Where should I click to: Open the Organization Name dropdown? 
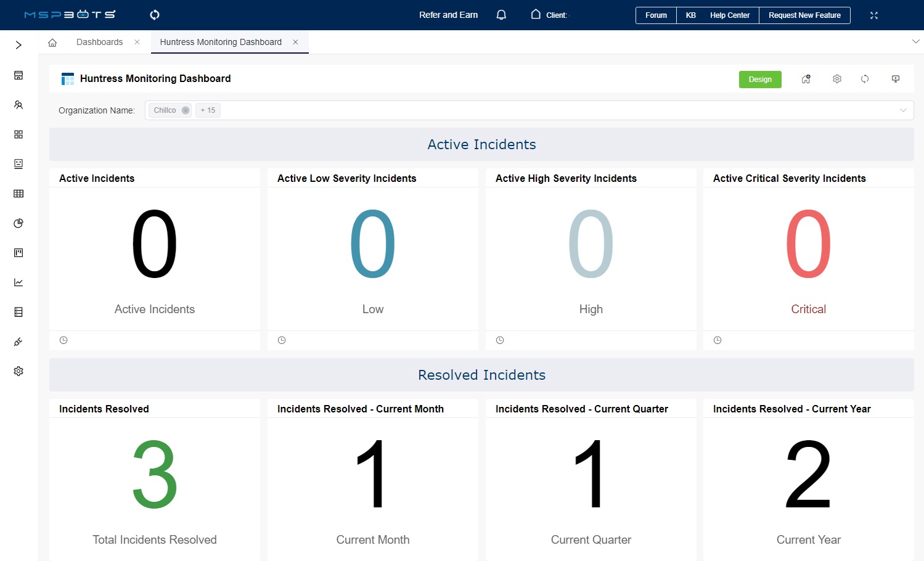(904, 110)
